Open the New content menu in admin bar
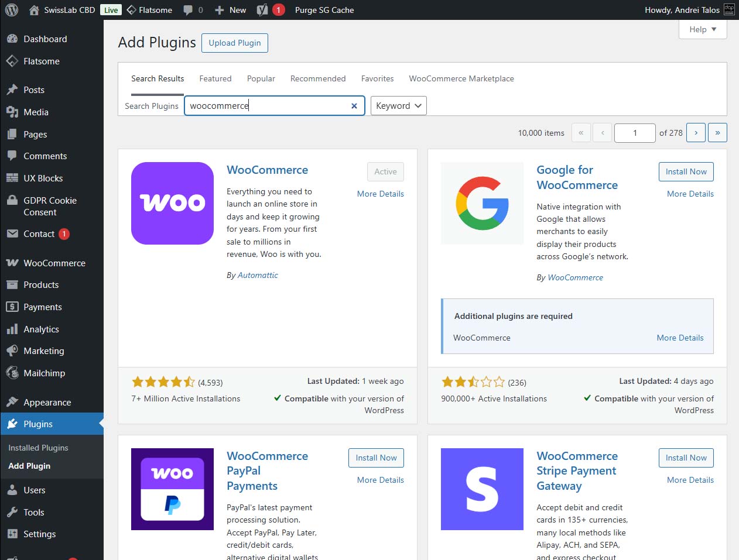The width and height of the screenshot is (739, 560). [231, 10]
